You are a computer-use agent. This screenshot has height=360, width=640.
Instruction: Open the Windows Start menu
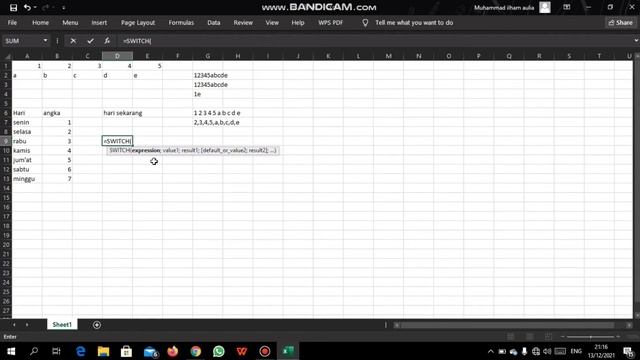[x=11, y=351]
